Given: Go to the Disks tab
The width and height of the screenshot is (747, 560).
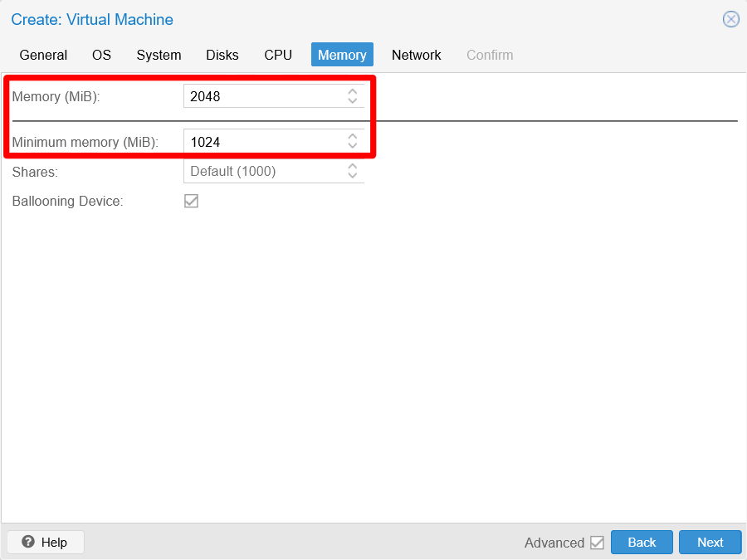Looking at the screenshot, I should (222, 55).
